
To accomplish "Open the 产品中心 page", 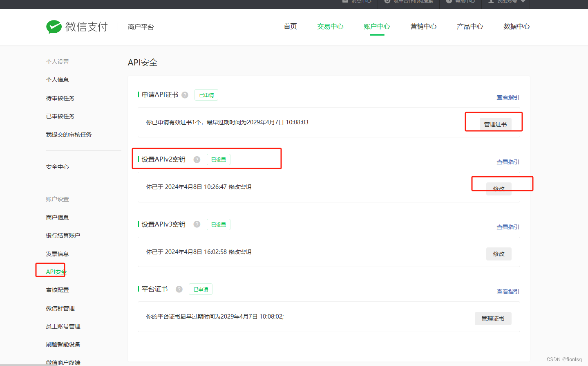I will click(470, 26).
